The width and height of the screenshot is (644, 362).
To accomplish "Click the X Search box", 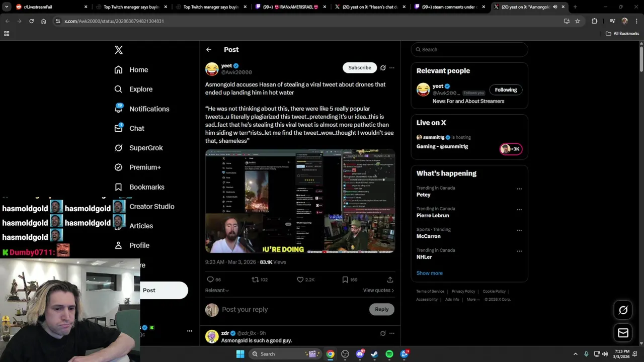I will click(469, 49).
